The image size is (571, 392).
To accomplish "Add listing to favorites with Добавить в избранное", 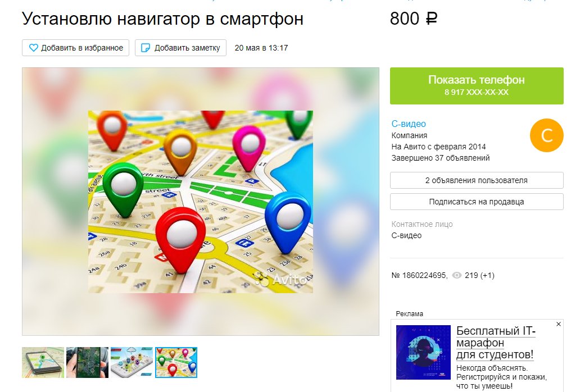I will point(76,48).
